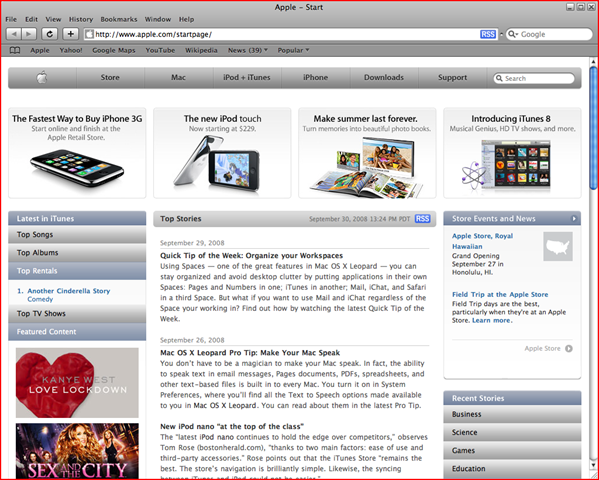The image size is (599, 480).
Task: Add a bookmark with the plus button
Action: tap(70, 34)
